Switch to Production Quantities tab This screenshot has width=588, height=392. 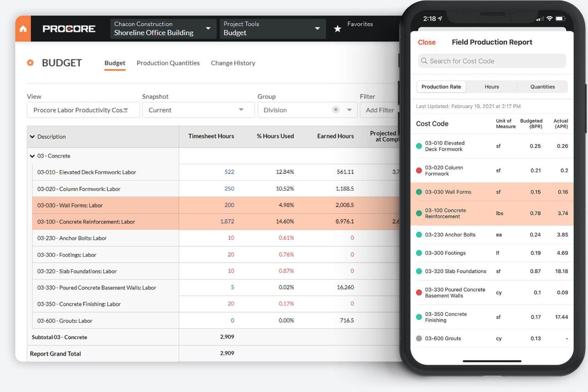[x=168, y=63]
